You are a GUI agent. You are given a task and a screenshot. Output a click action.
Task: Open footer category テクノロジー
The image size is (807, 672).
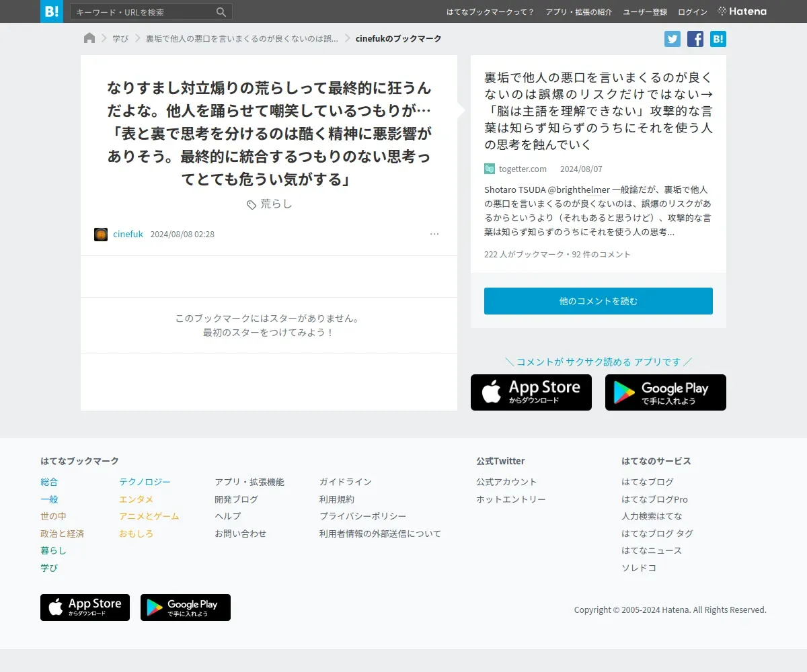(x=145, y=482)
